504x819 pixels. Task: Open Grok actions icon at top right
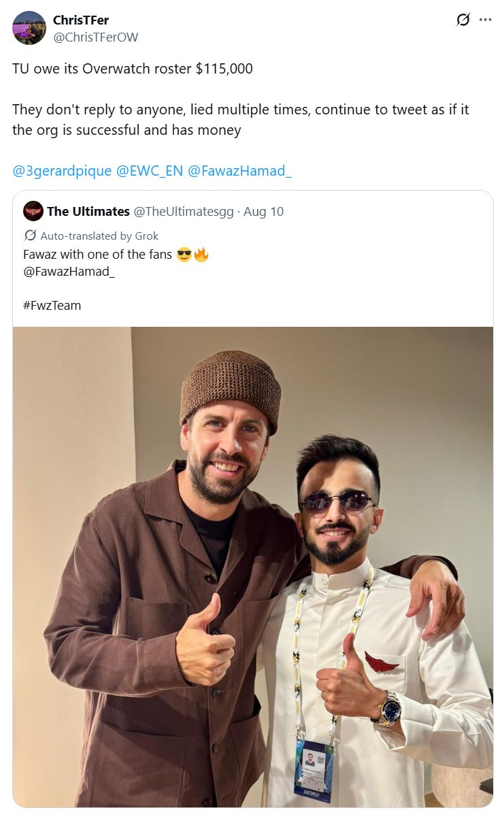point(463,20)
